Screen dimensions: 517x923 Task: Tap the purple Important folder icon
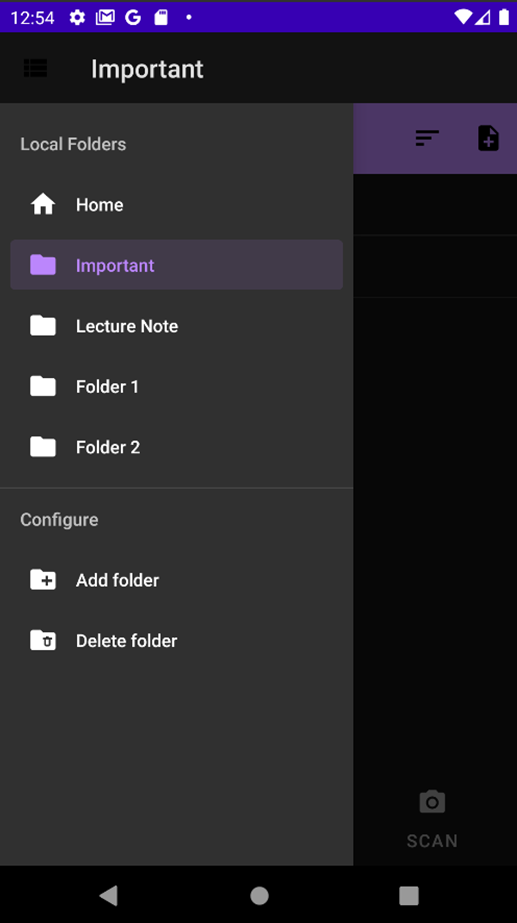(x=43, y=265)
